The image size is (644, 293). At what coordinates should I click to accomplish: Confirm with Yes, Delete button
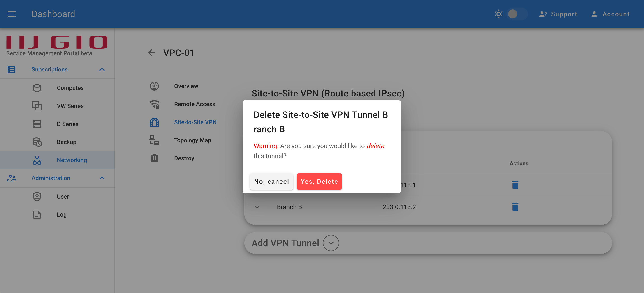[319, 182]
